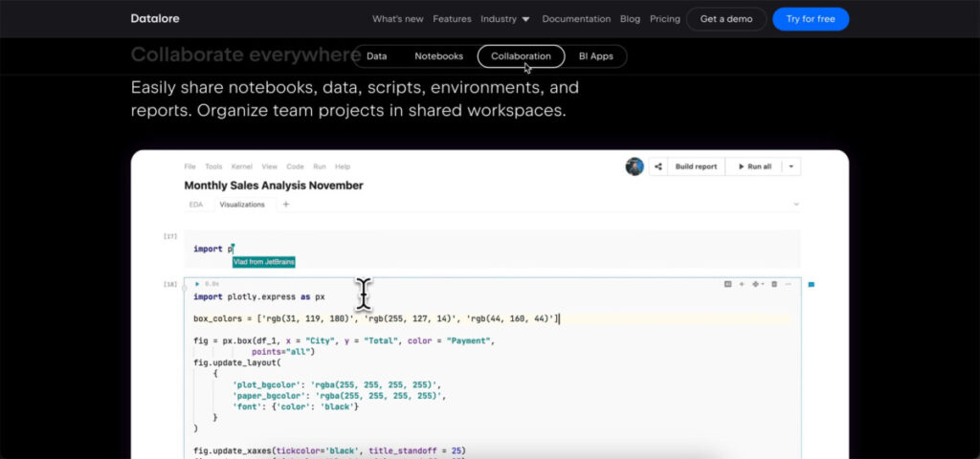The height and width of the screenshot is (459, 980).
Task: Click the Build report button
Action: (697, 166)
